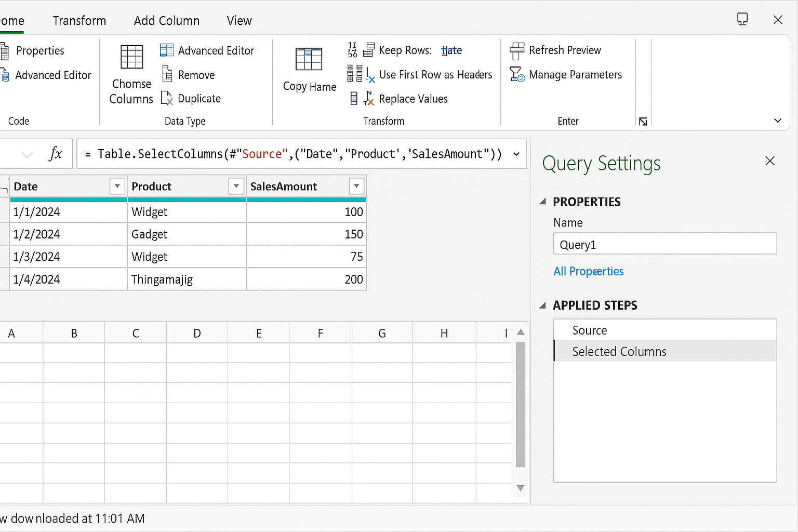Screen dimensions: 798x532
Task: Click the Remove icon
Action: click(x=167, y=74)
